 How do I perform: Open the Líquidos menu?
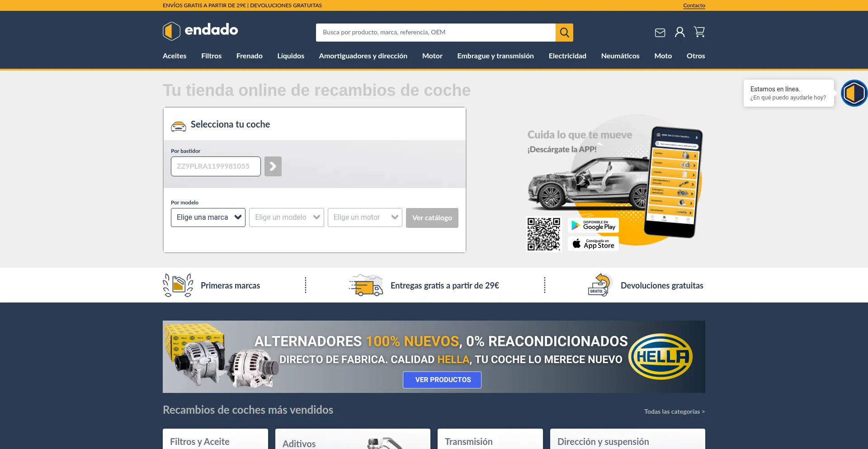[x=291, y=56]
